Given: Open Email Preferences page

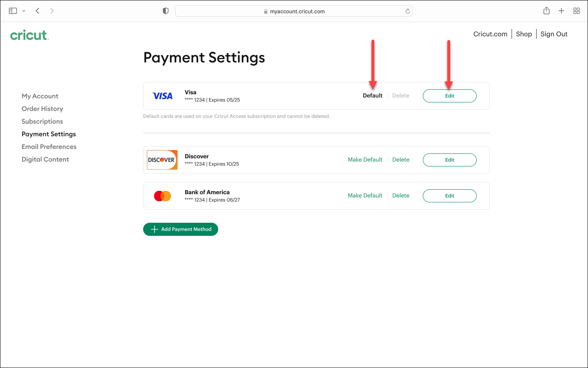Looking at the screenshot, I should tap(49, 147).
